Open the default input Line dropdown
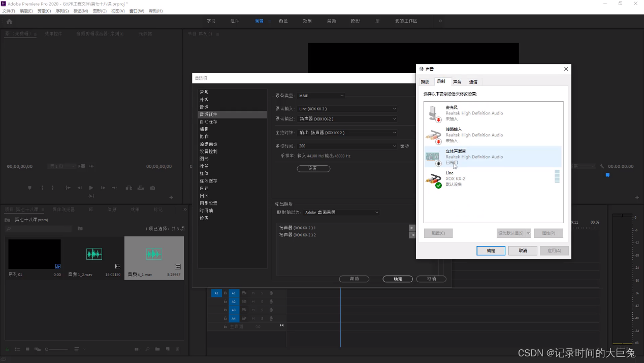 point(347,109)
